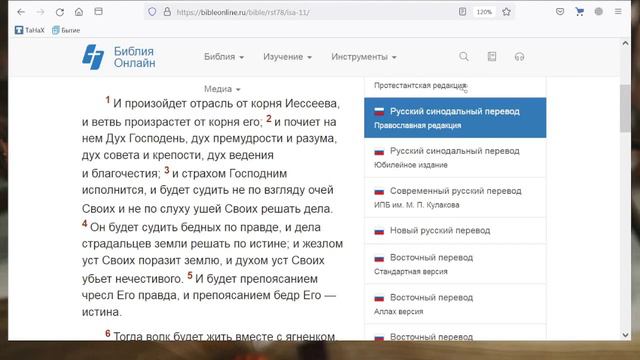Expand the Изучение menu
Image resolution: width=640 pixels, height=360 pixels.
[x=287, y=57]
